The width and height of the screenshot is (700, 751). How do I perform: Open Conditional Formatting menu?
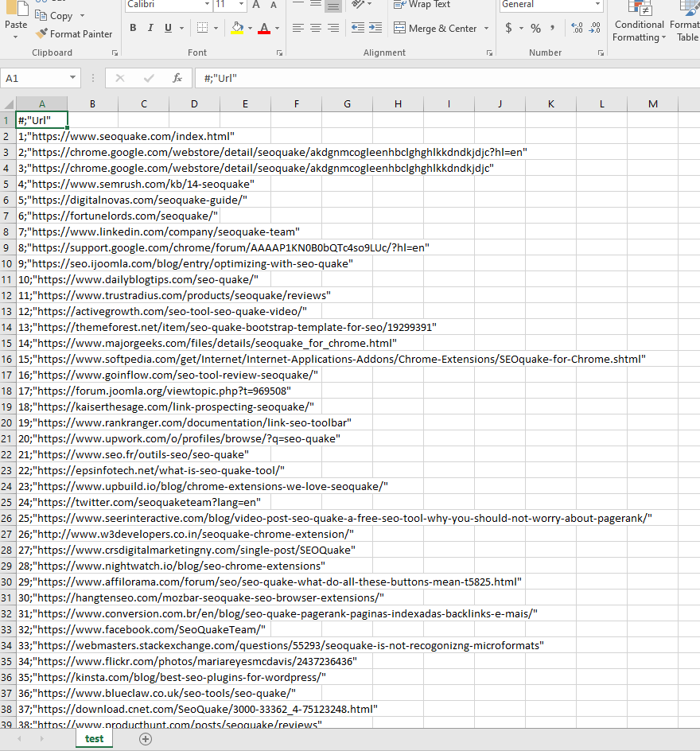point(640,21)
